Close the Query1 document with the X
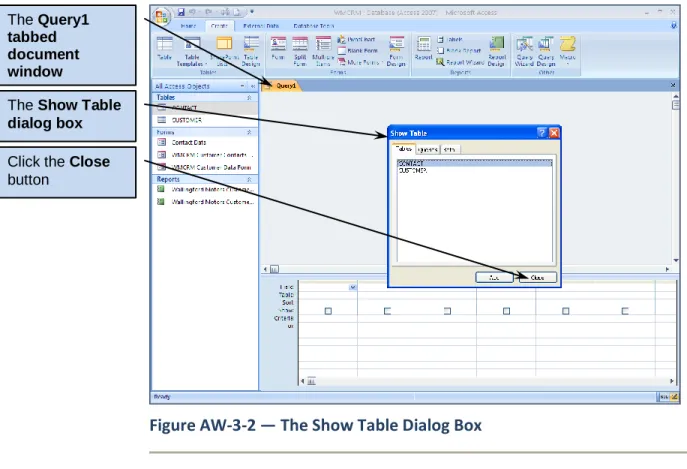The height and width of the screenshot is (469, 687). point(673,85)
